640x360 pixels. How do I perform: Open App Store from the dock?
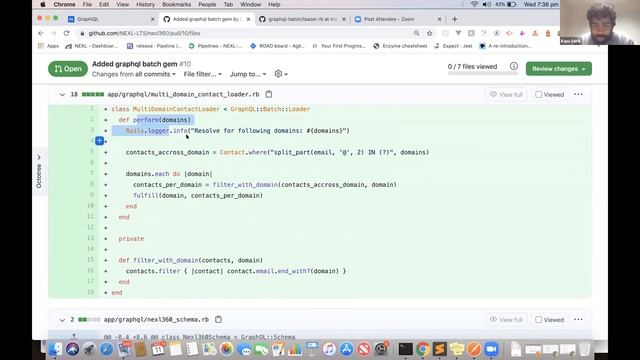pyautogui.click(x=347, y=349)
